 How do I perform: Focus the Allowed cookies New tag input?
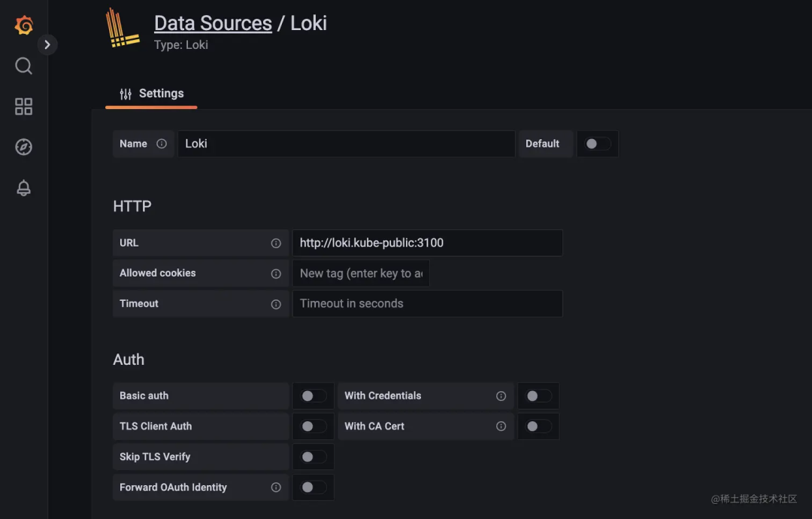(361, 274)
